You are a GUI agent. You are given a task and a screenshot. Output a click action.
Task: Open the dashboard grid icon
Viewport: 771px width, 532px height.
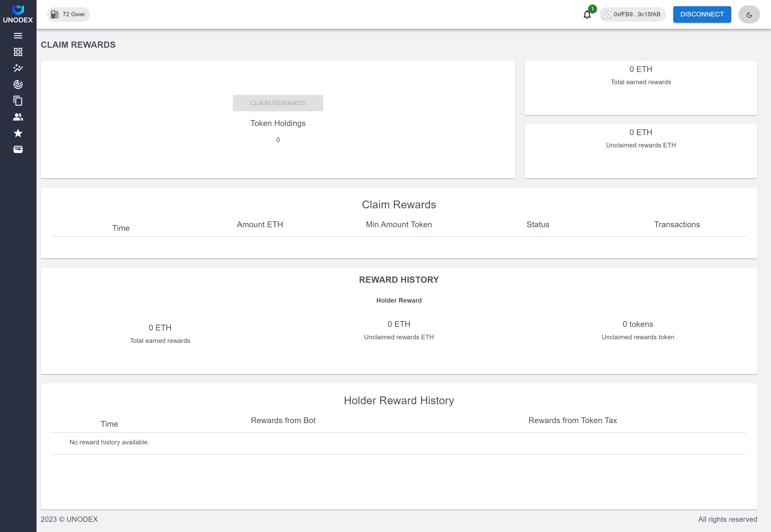(x=18, y=52)
